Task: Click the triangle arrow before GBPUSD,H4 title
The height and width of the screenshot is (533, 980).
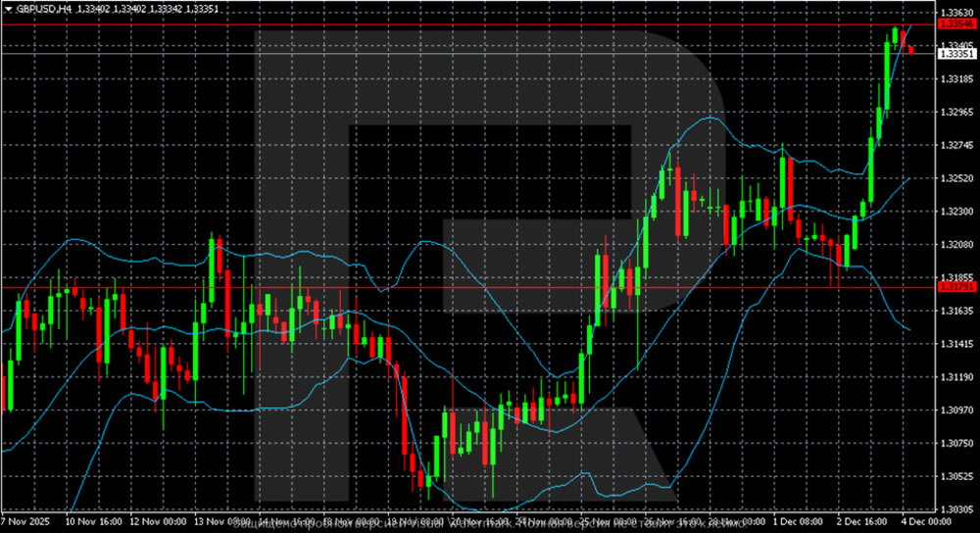Action: click(9, 9)
